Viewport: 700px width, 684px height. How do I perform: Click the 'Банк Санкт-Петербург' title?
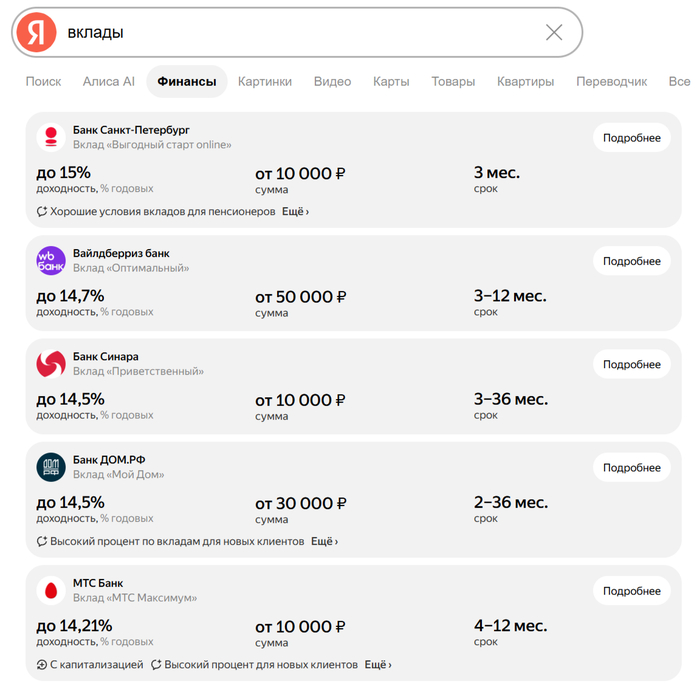[131, 130]
